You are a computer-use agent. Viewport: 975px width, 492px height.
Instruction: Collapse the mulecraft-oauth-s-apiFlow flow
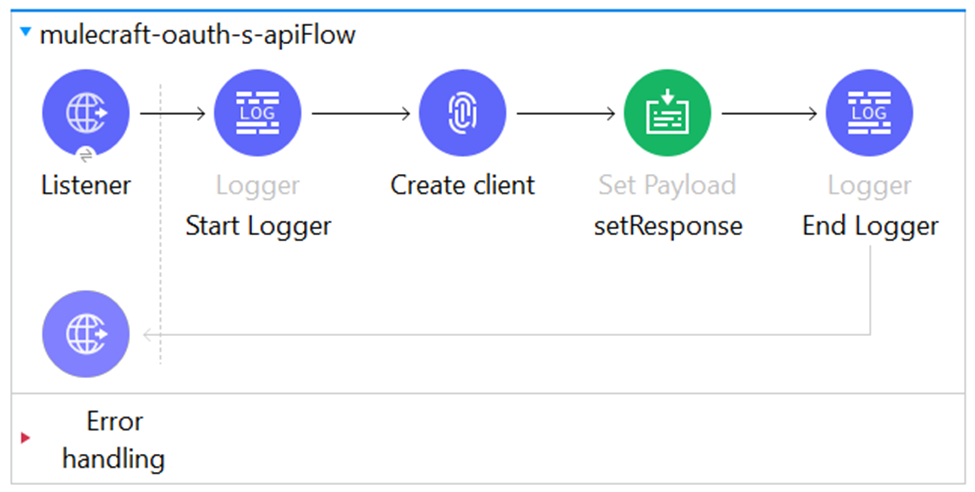pyautogui.click(x=26, y=34)
